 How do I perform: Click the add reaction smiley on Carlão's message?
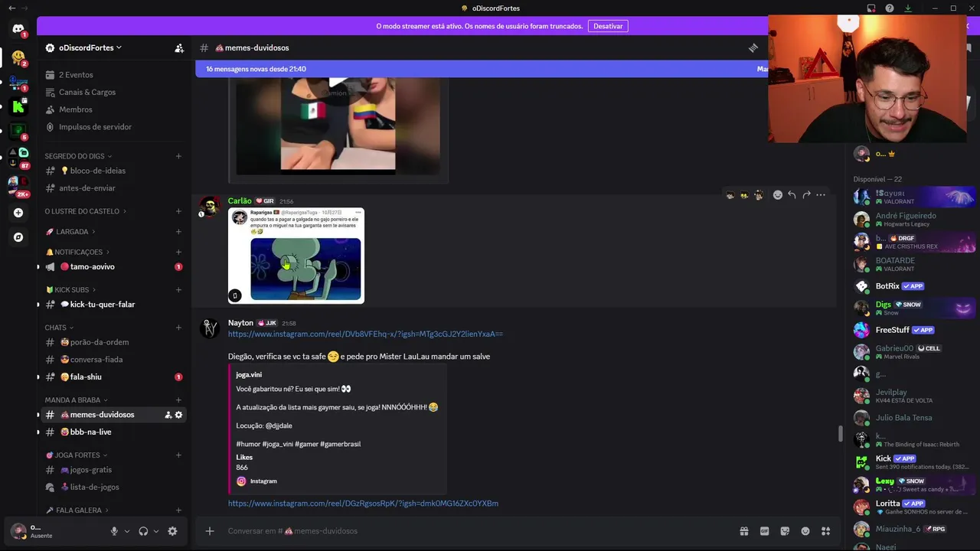(x=778, y=195)
